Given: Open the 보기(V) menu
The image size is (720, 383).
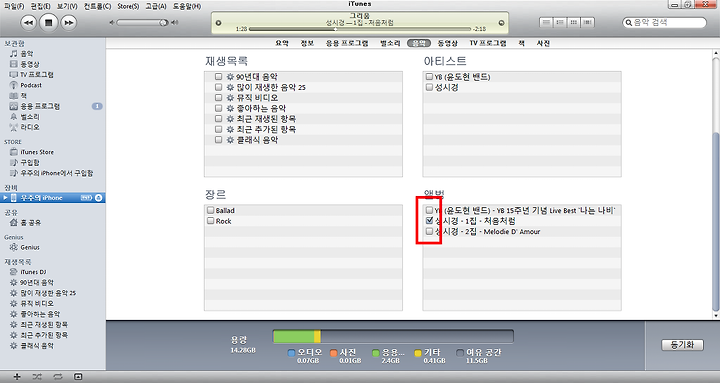Looking at the screenshot, I should pos(67,6).
